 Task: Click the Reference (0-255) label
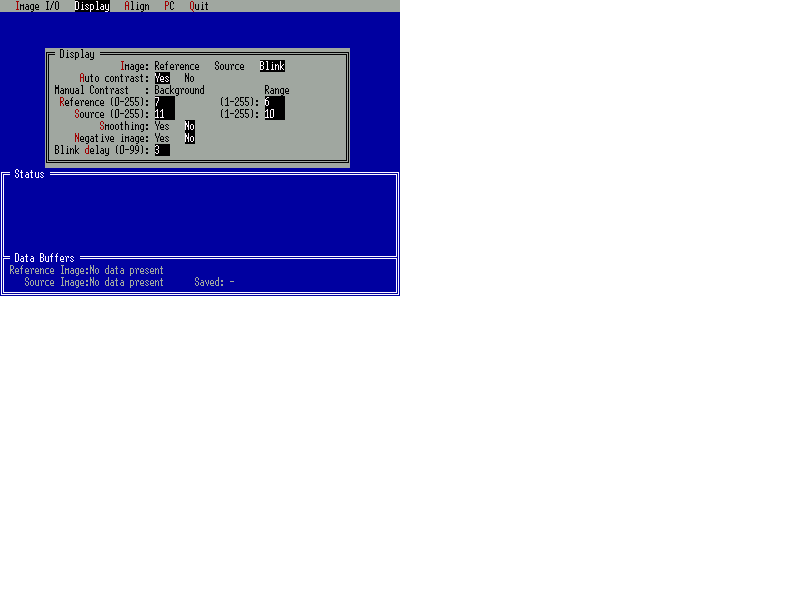(x=104, y=102)
